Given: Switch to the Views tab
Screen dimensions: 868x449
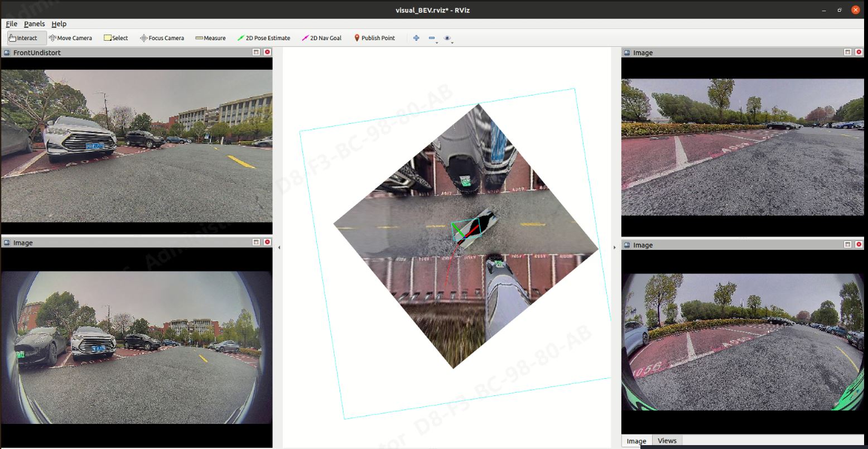Looking at the screenshot, I should pos(667,441).
